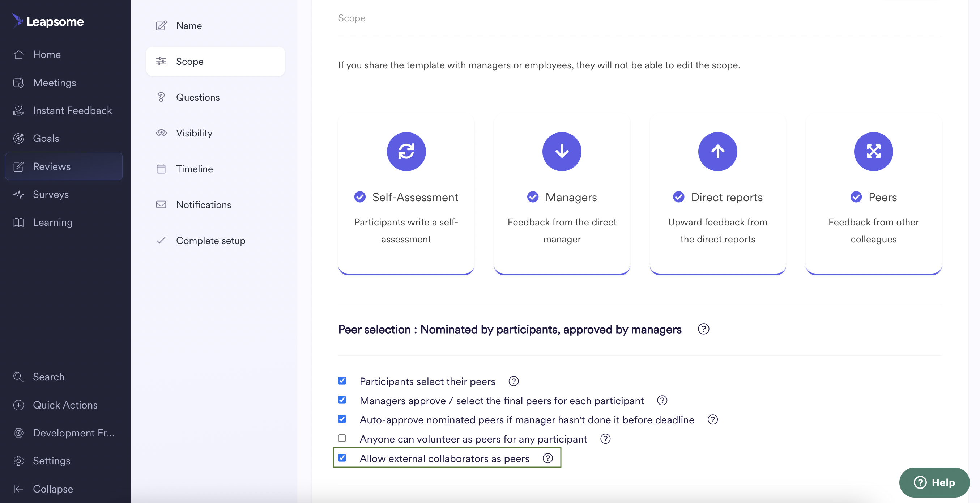The width and height of the screenshot is (980, 503).
Task: Click the Development Framework icon
Action: pos(19,432)
